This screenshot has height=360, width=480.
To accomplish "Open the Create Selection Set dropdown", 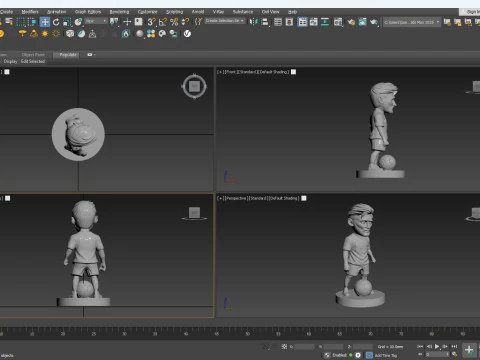I will pos(225,21).
